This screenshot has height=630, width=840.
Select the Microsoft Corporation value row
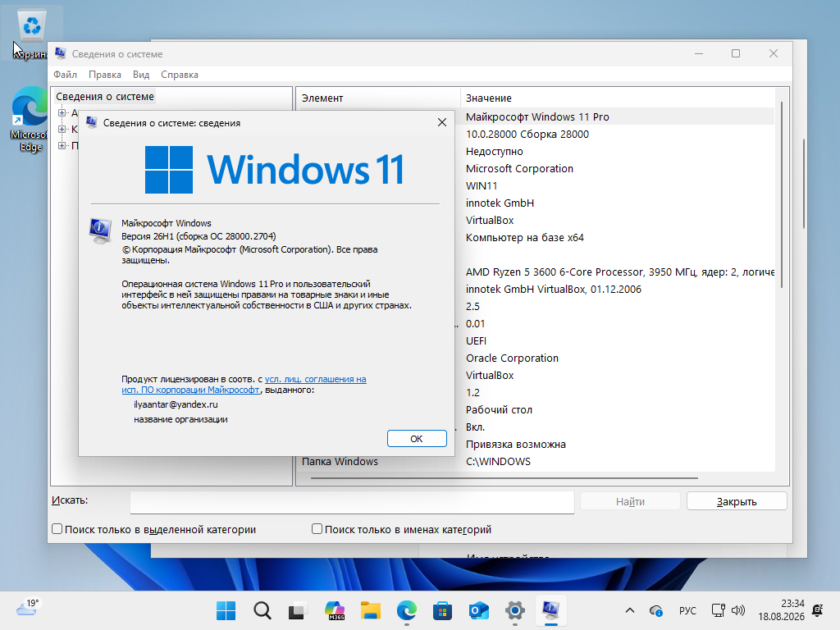tap(519, 168)
